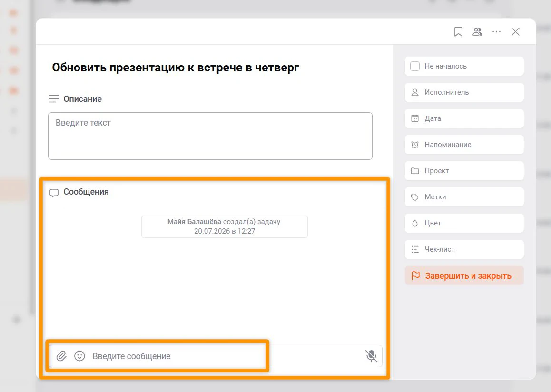Open the 'Чек-лист' checklist option
551x392 pixels.
tap(464, 249)
